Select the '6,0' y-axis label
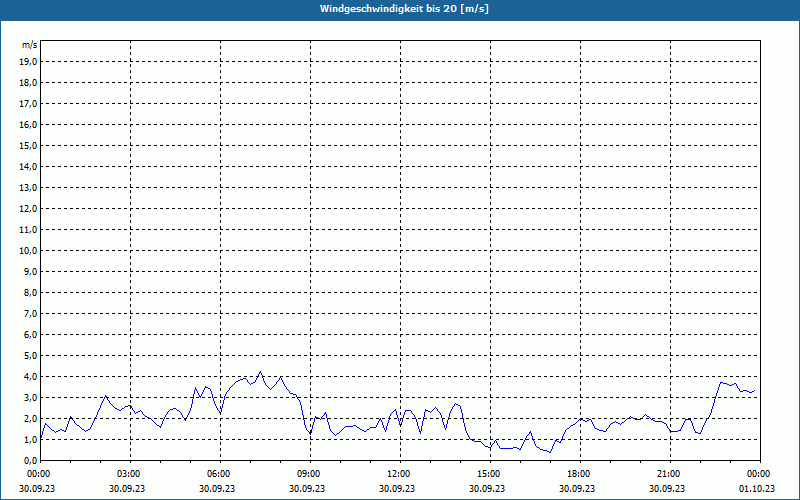Viewport: 800px width, 500px height. coord(31,334)
